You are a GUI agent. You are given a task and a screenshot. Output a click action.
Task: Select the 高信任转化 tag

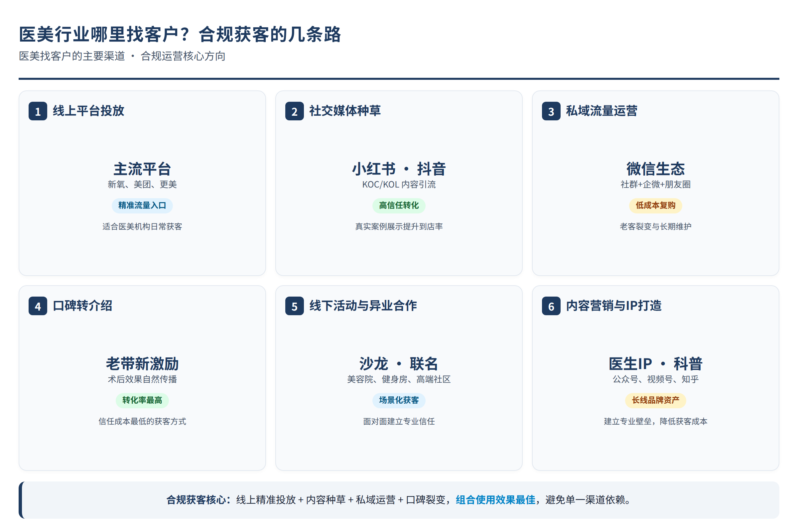click(x=399, y=205)
